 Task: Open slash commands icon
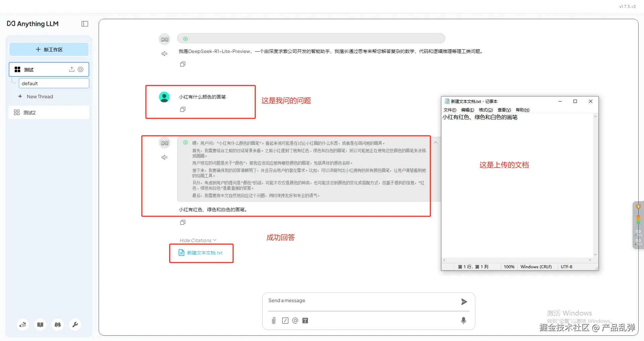(285, 321)
